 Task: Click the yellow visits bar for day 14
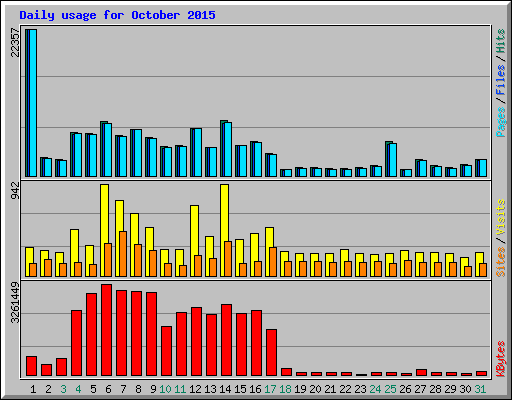point(224,230)
